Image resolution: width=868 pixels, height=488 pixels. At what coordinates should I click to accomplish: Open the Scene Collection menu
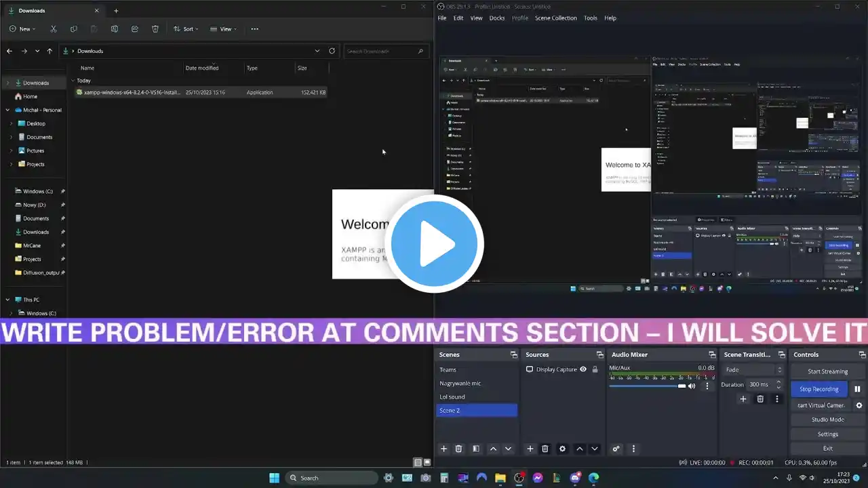point(555,18)
